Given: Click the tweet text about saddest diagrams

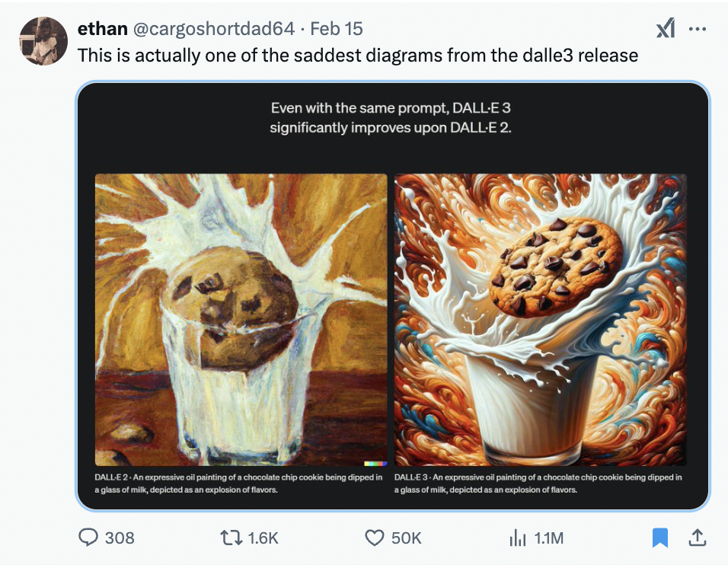Looking at the screenshot, I should click(x=358, y=56).
